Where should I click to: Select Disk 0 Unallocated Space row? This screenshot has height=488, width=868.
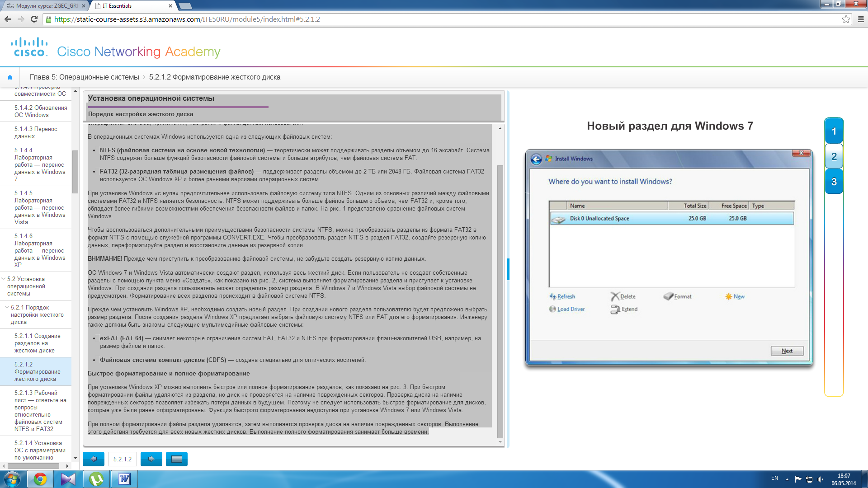672,218
